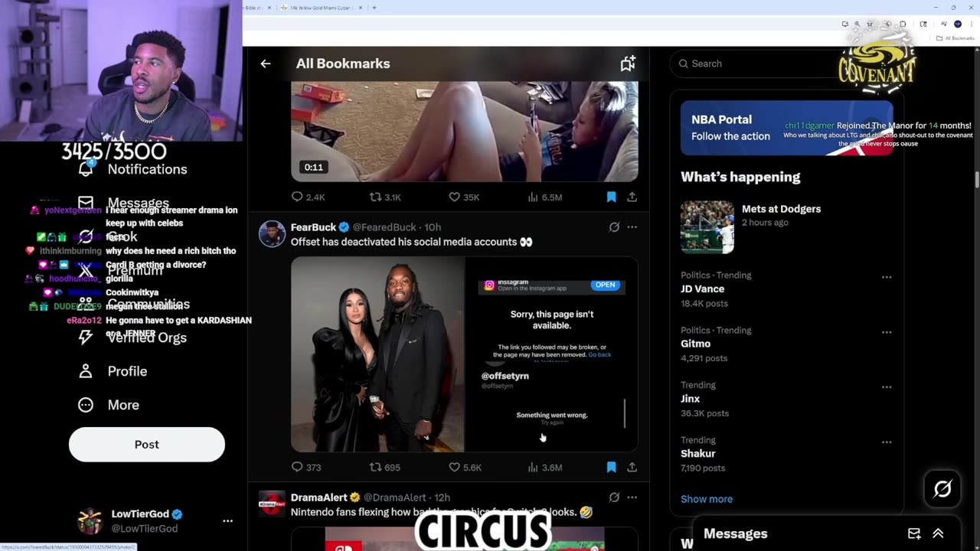This screenshot has width=980, height=551.
Task: Click the browser page scrollbar thumb
Action: (976, 179)
